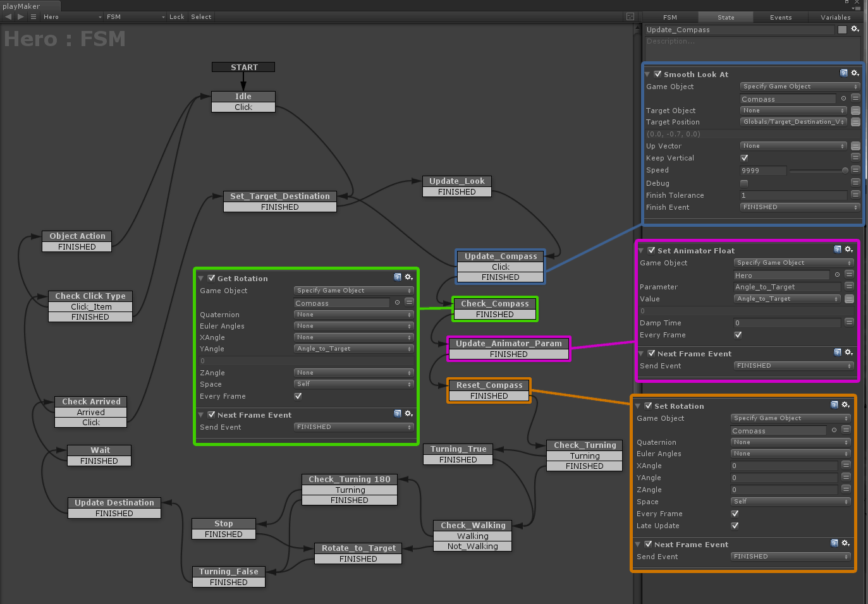868x604 pixels.
Task: Disable the Get Rotation action checkbox
Action: click(211, 278)
